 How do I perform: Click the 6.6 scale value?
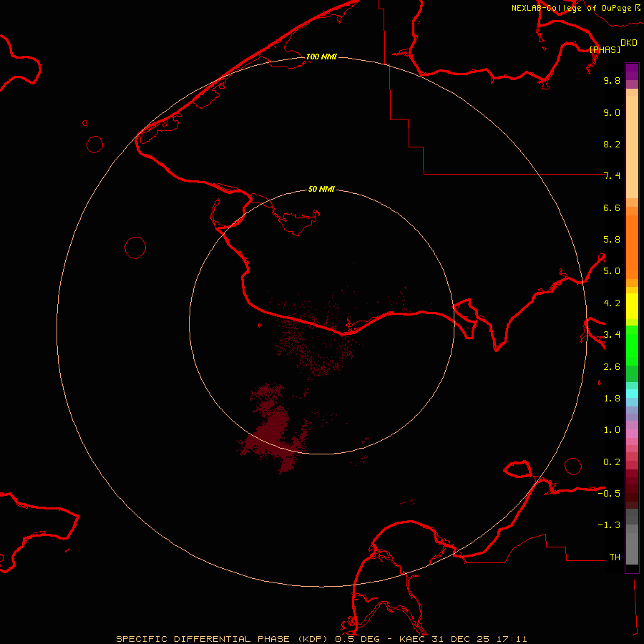(x=612, y=208)
